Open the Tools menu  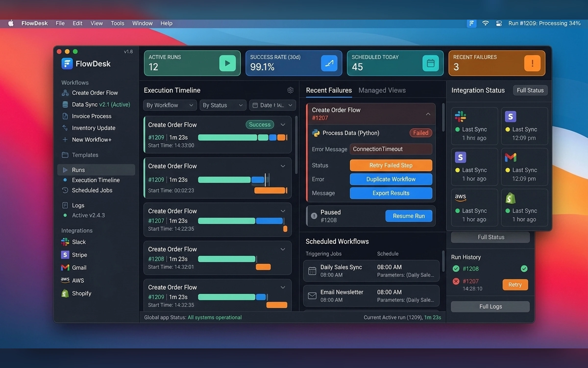tap(117, 23)
